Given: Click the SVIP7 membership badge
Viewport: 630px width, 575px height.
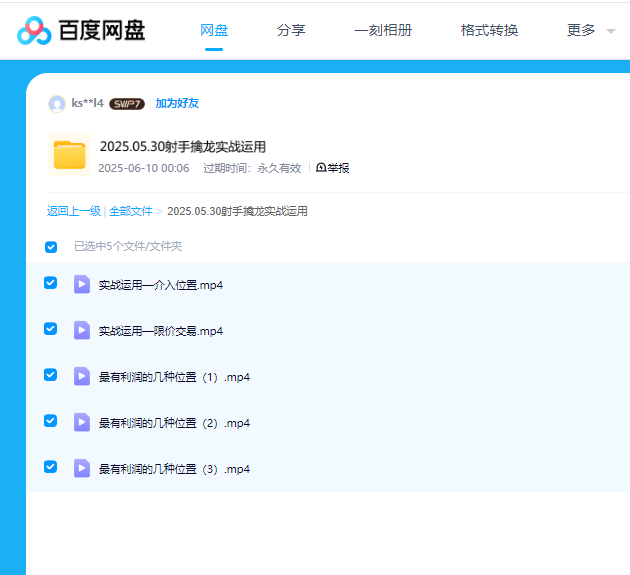Looking at the screenshot, I should (x=127, y=104).
